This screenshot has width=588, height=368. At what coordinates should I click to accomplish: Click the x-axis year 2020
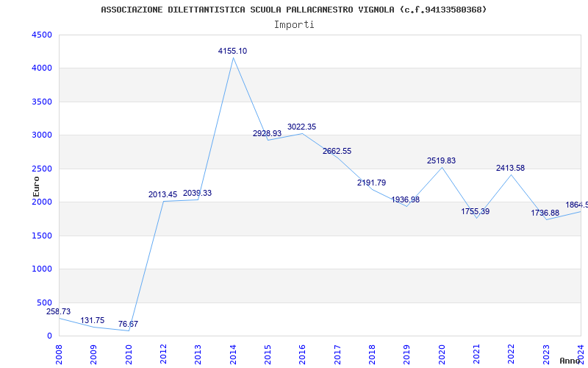click(x=442, y=355)
